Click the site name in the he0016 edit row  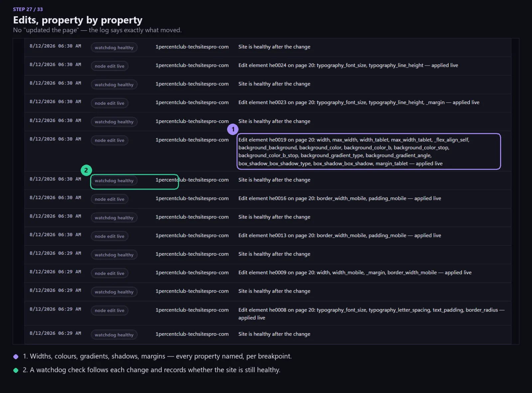click(x=192, y=198)
